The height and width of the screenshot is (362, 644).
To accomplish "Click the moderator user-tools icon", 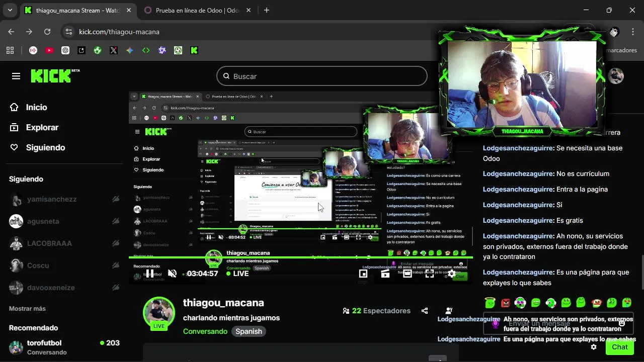I will point(449,311).
